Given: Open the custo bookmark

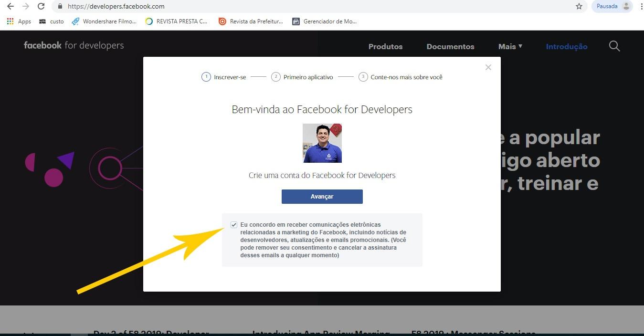Looking at the screenshot, I should [x=51, y=21].
